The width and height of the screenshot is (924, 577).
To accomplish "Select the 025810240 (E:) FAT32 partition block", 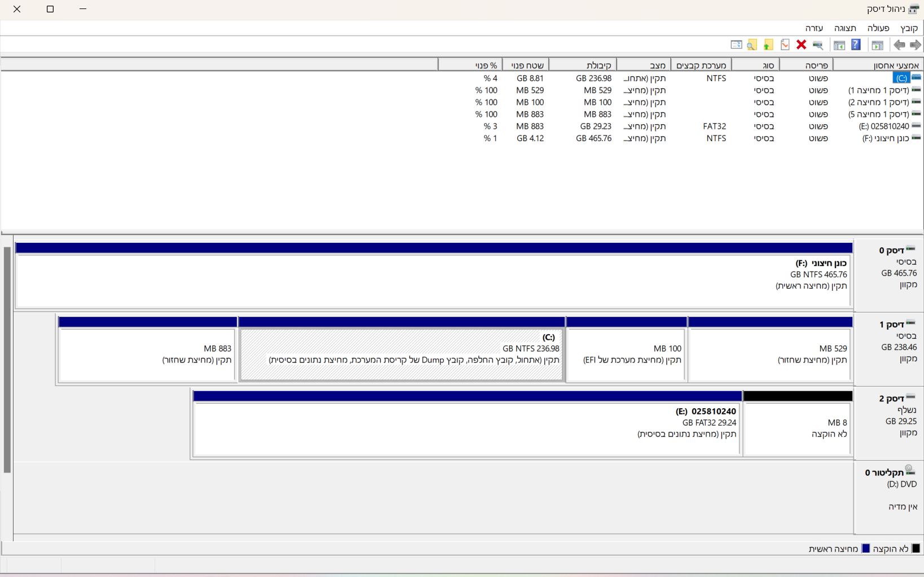I will tap(467, 423).
